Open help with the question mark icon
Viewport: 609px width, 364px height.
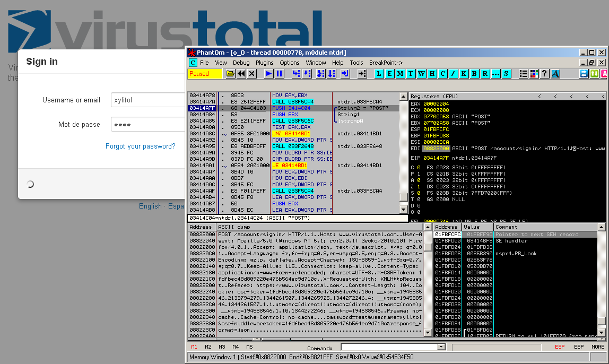544,74
